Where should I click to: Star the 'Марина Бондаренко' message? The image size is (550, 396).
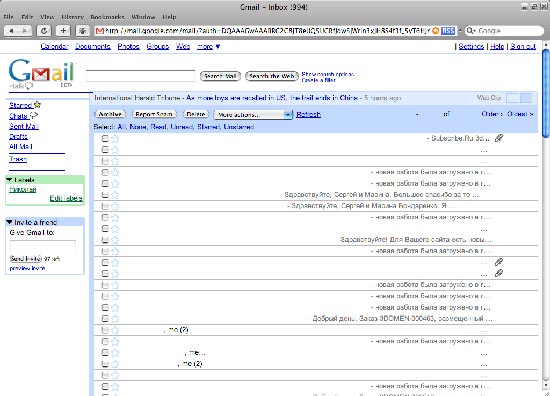tap(115, 206)
